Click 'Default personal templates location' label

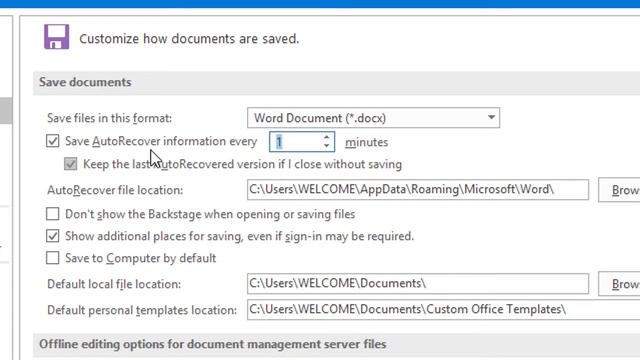(x=142, y=310)
